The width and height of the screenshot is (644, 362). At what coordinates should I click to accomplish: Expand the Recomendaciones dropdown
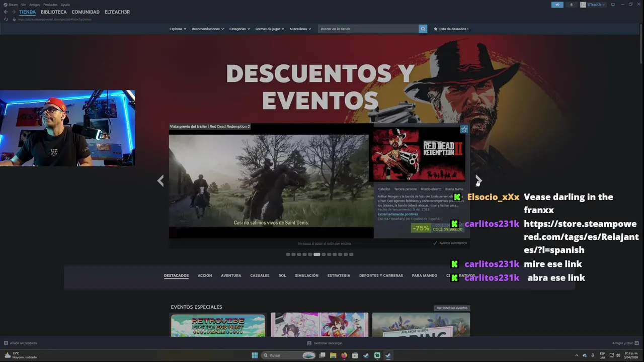point(208,29)
